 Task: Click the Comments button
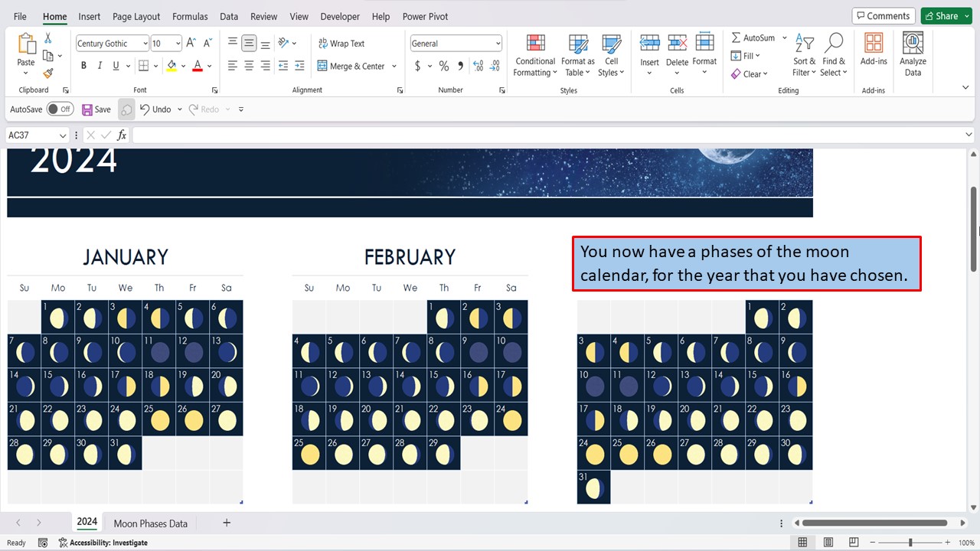883,15
